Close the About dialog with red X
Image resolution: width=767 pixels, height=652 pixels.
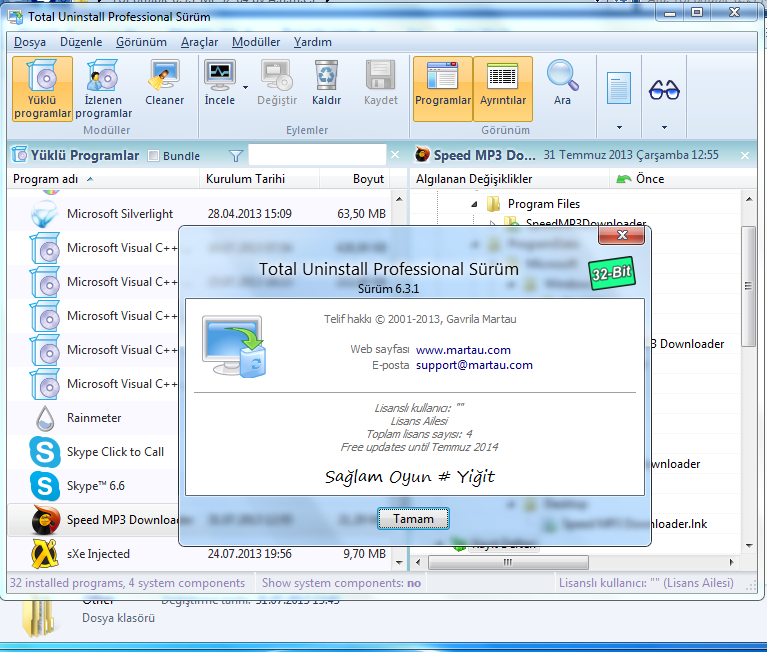pos(622,235)
